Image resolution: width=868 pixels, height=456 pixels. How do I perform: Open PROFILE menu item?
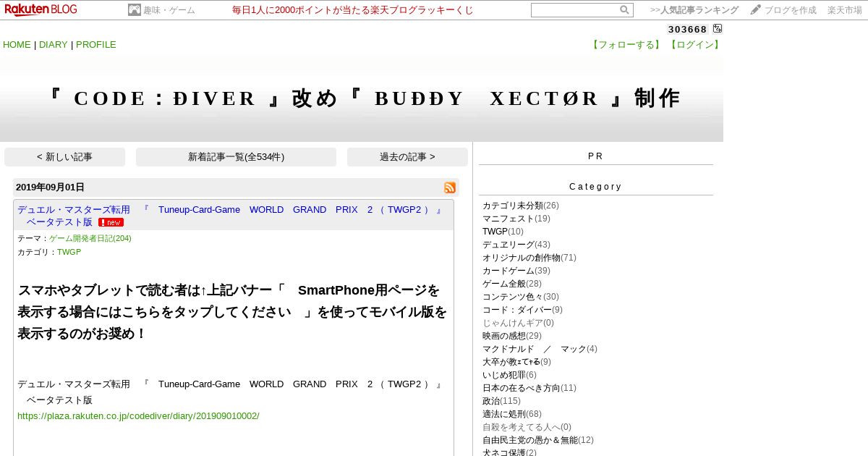pyautogui.click(x=96, y=45)
